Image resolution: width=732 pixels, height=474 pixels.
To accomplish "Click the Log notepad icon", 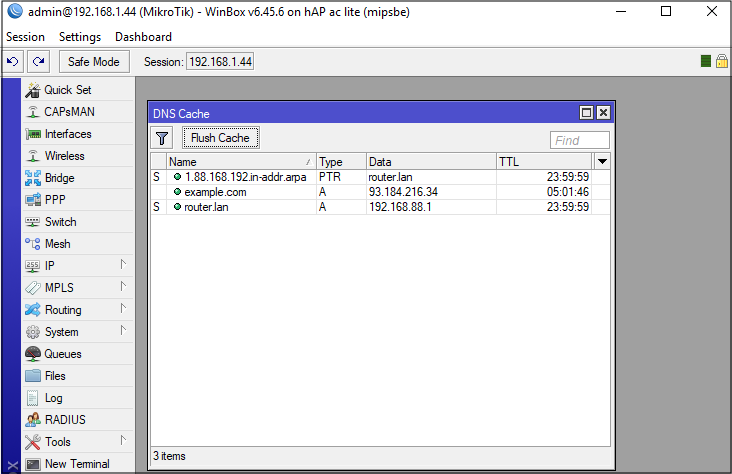I will 33,398.
